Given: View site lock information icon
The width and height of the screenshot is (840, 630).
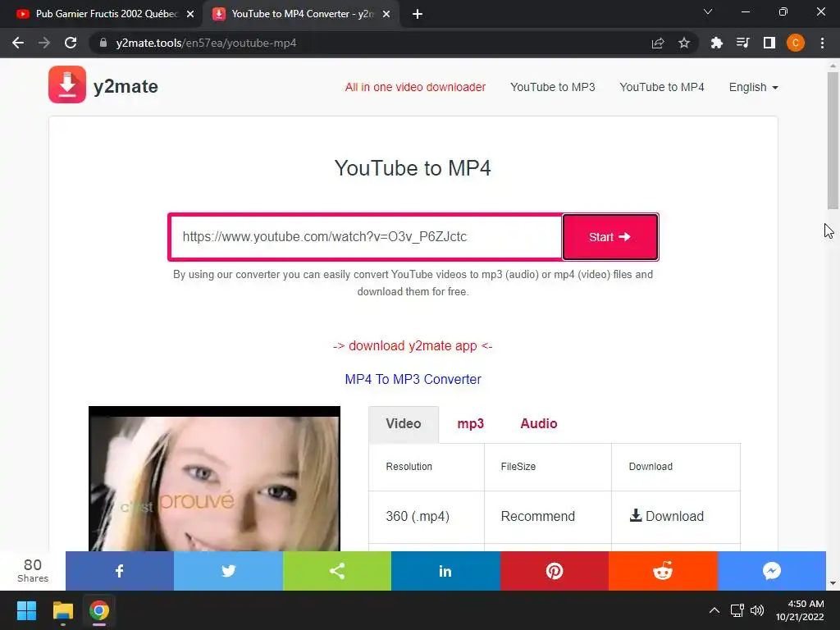Looking at the screenshot, I should [x=103, y=43].
